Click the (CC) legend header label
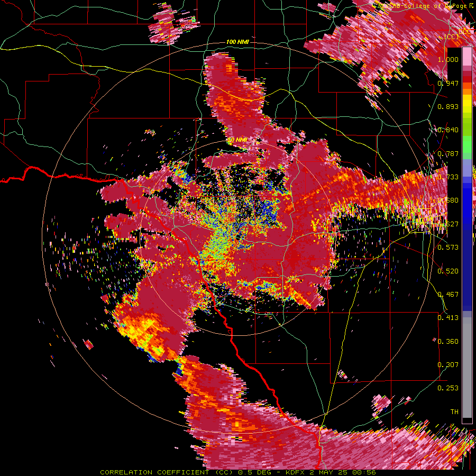Image resolution: width=476 pixels, height=476 pixels. point(451,37)
